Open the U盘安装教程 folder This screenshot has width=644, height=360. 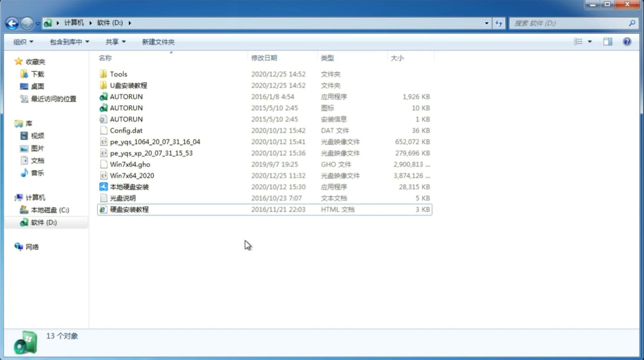click(x=128, y=85)
